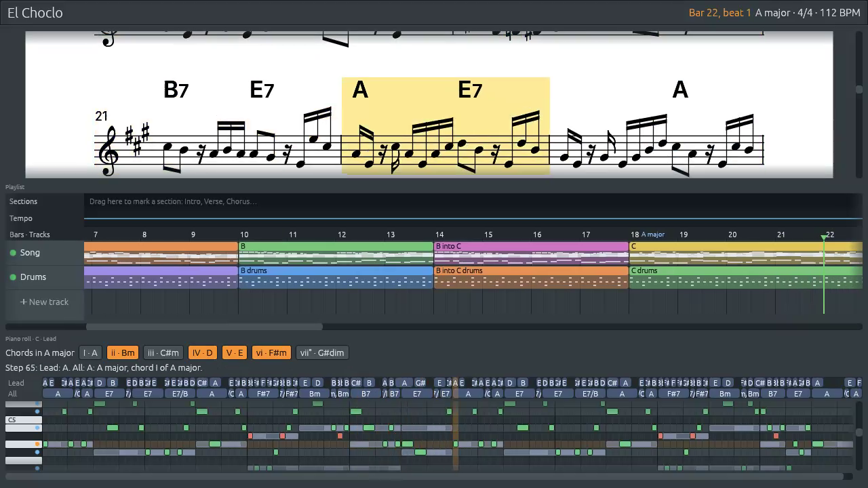This screenshot has width=868, height=488.
Task: Toggle the IV · D chord button
Action: tap(203, 352)
